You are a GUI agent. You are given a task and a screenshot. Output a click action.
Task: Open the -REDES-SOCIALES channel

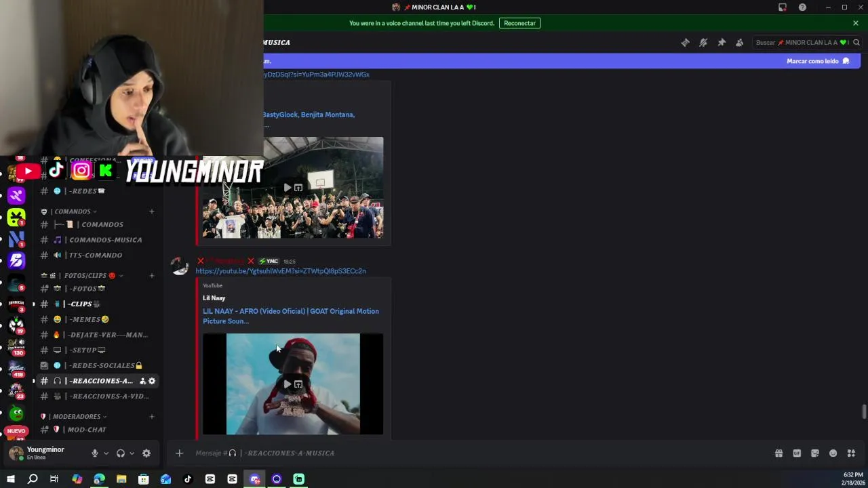pyautogui.click(x=98, y=365)
